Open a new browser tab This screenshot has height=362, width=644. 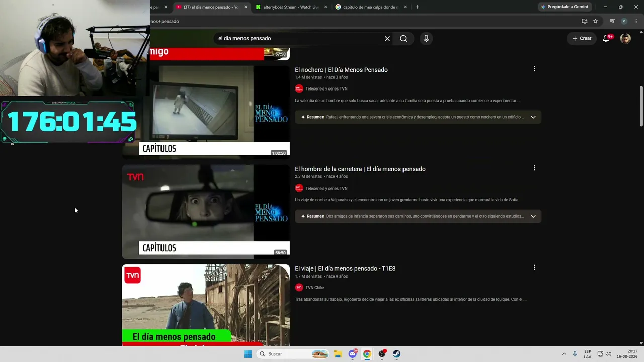click(x=417, y=7)
